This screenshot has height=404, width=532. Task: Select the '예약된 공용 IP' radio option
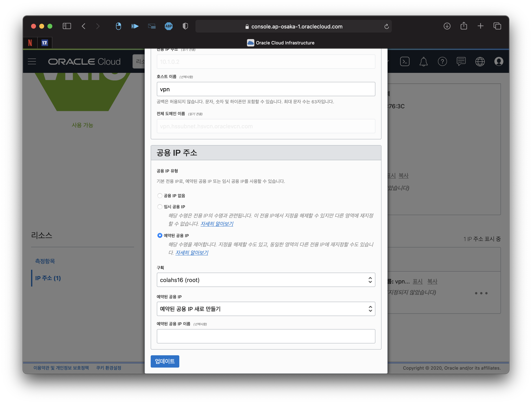coord(160,235)
